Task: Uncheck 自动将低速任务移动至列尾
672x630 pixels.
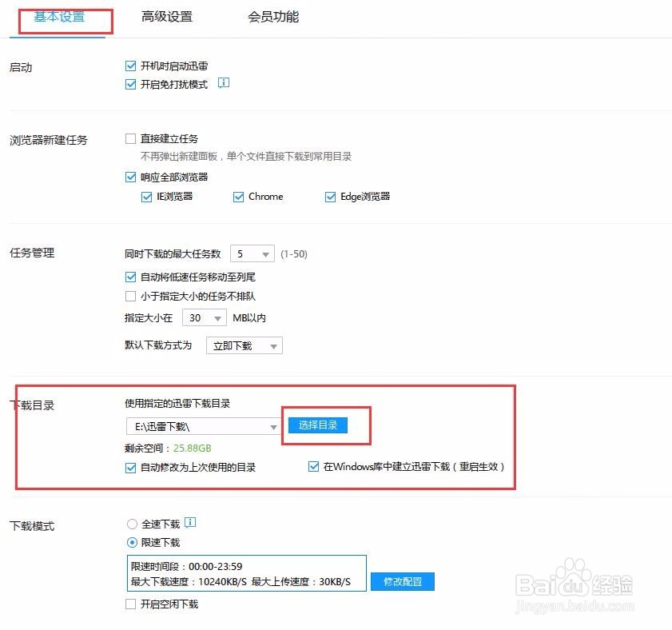Action: pos(130,277)
